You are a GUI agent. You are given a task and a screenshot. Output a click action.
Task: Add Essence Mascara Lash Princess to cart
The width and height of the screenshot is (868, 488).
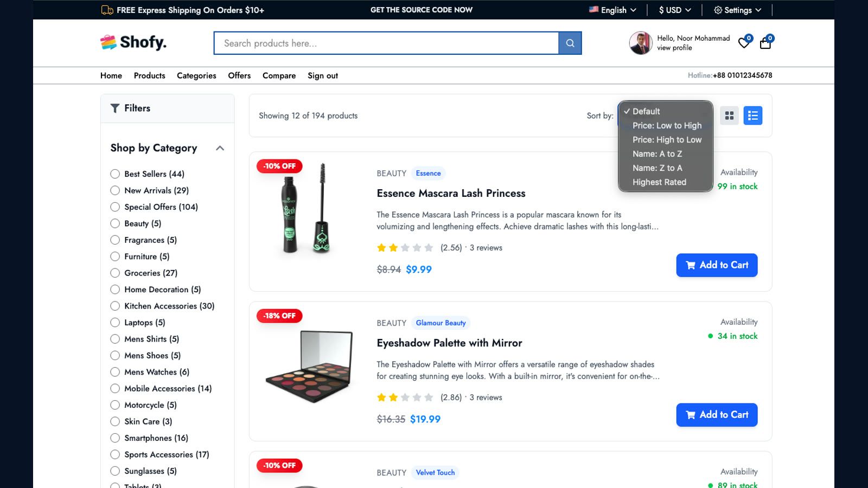pos(717,265)
